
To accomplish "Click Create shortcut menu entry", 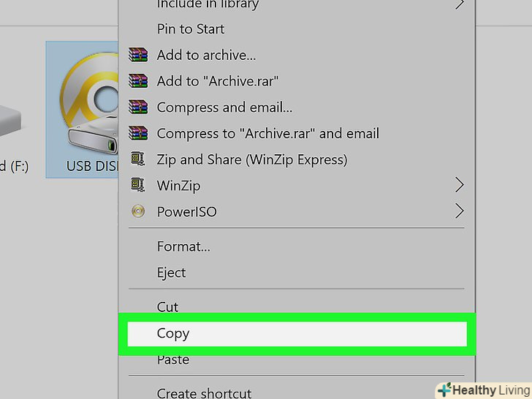I will click(204, 392).
